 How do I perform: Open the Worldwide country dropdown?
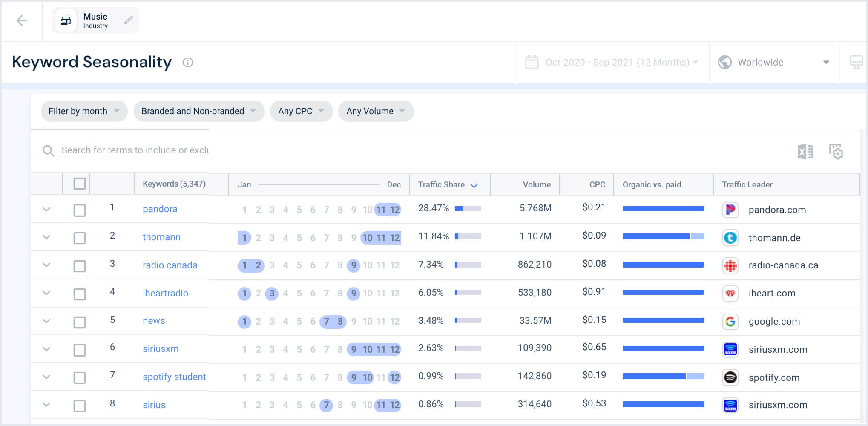[x=774, y=62]
